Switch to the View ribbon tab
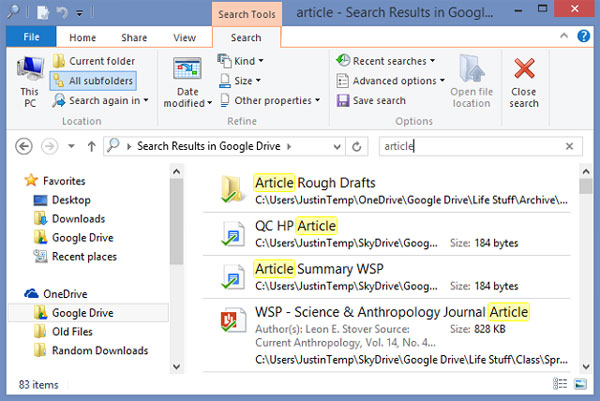The image size is (600, 401). pos(184,38)
